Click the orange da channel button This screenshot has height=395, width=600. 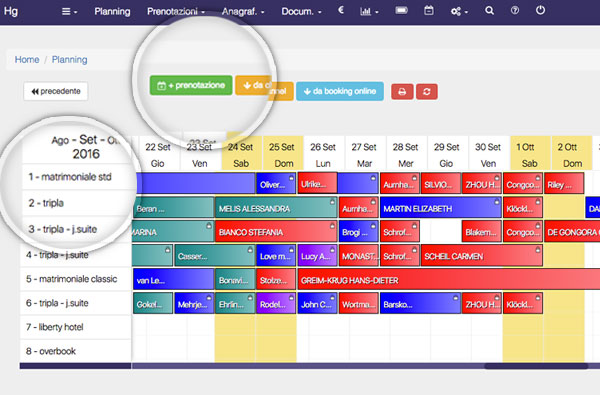click(x=264, y=89)
